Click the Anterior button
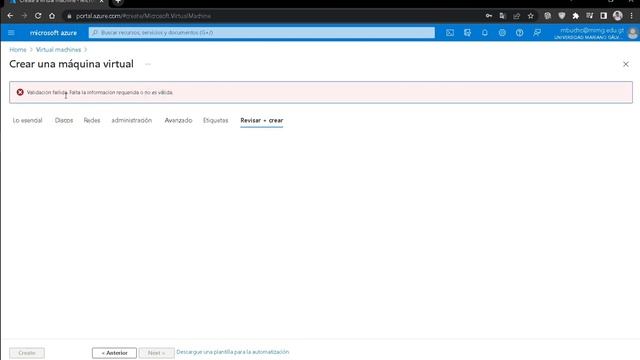This screenshot has height=360, width=640. pyautogui.click(x=114, y=353)
